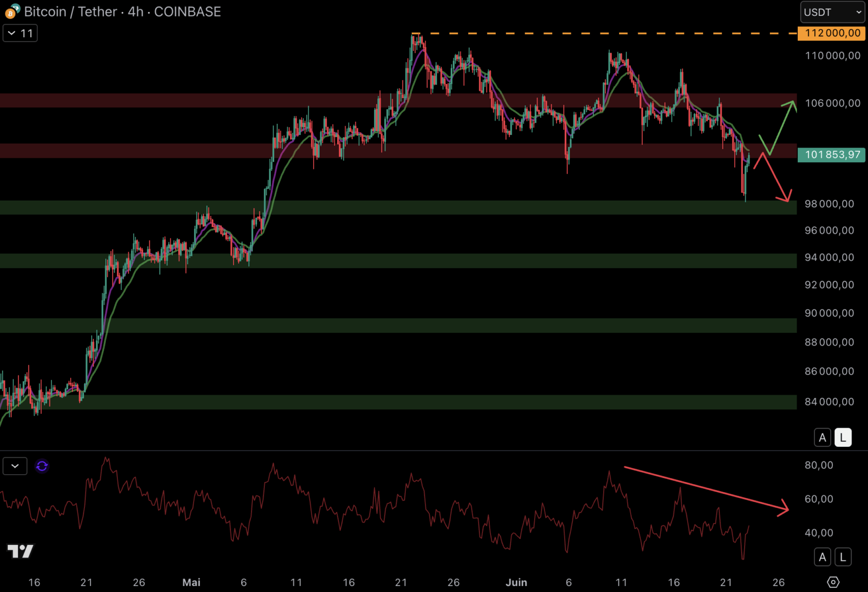Click the 101 853,97 current price label
Image resolution: width=868 pixels, height=592 pixels.
click(x=831, y=155)
